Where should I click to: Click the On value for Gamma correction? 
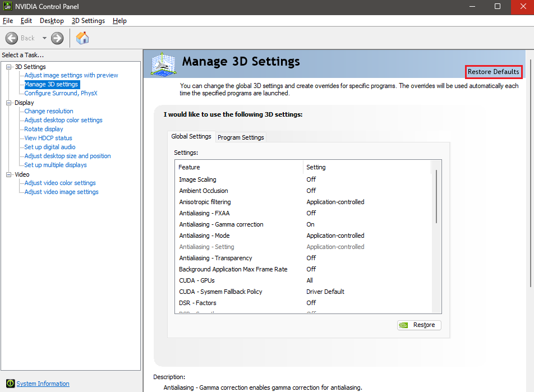(x=310, y=224)
